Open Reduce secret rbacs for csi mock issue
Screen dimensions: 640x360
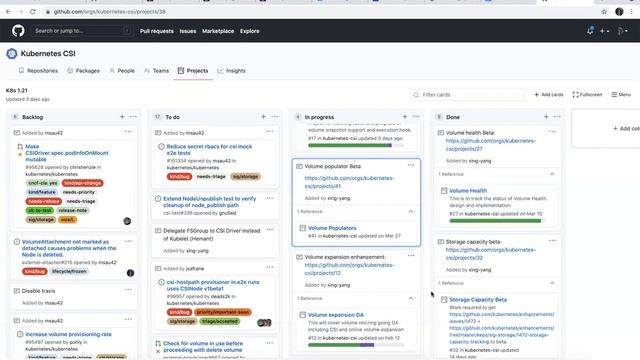click(209, 149)
